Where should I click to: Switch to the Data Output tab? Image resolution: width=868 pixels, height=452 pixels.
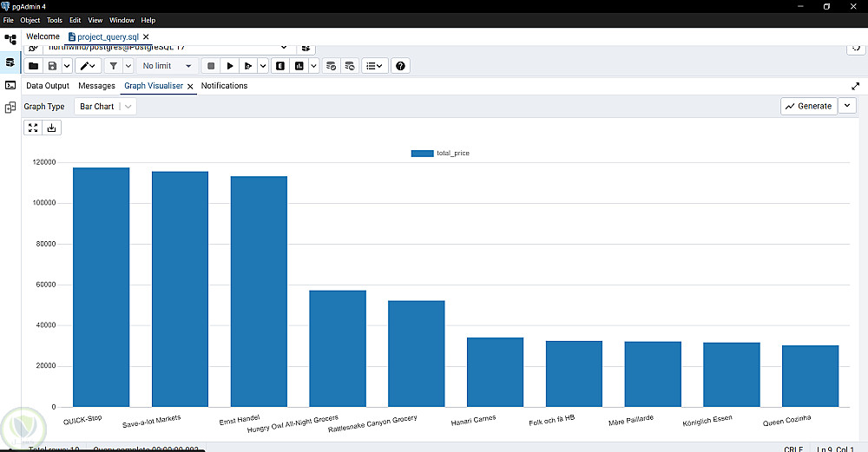click(48, 86)
